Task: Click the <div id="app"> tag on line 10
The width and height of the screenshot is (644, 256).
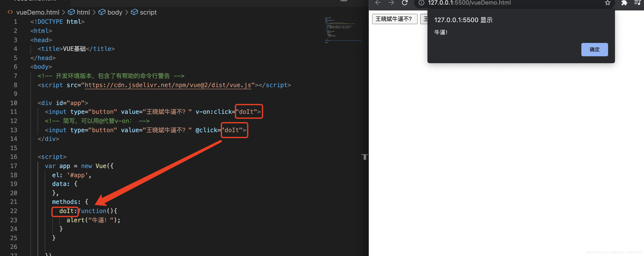Action: (63, 103)
